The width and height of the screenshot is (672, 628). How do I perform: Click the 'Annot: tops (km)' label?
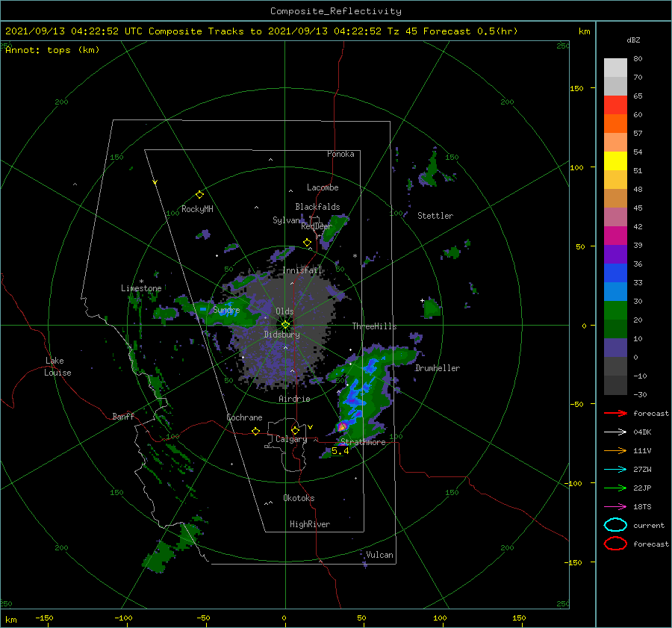tap(52, 50)
